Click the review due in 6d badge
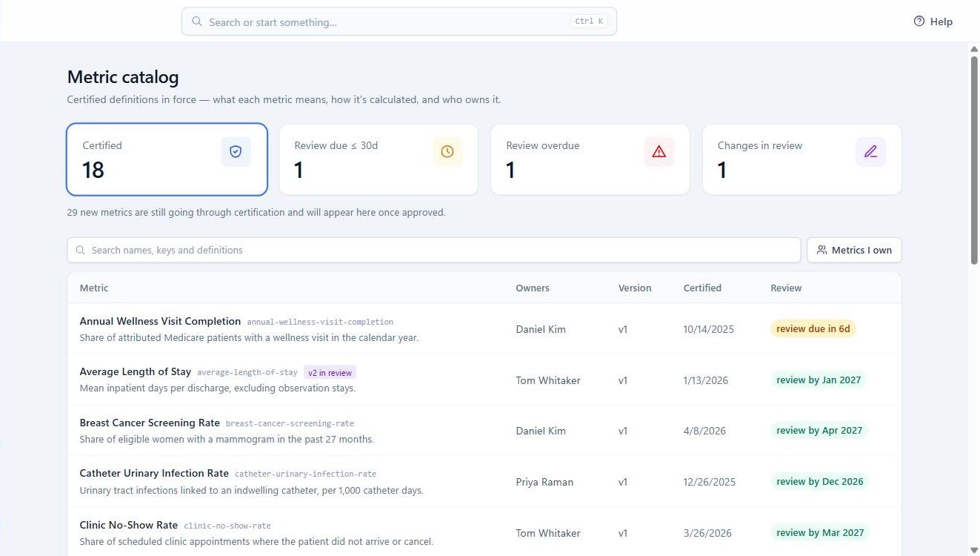Image resolution: width=980 pixels, height=556 pixels. [x=813, y=329]
